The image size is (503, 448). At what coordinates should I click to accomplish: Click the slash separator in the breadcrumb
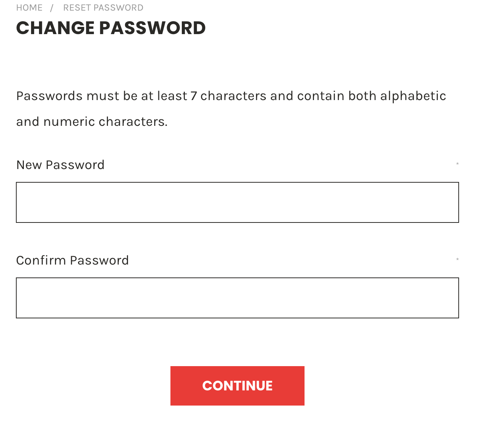point(52,8)
